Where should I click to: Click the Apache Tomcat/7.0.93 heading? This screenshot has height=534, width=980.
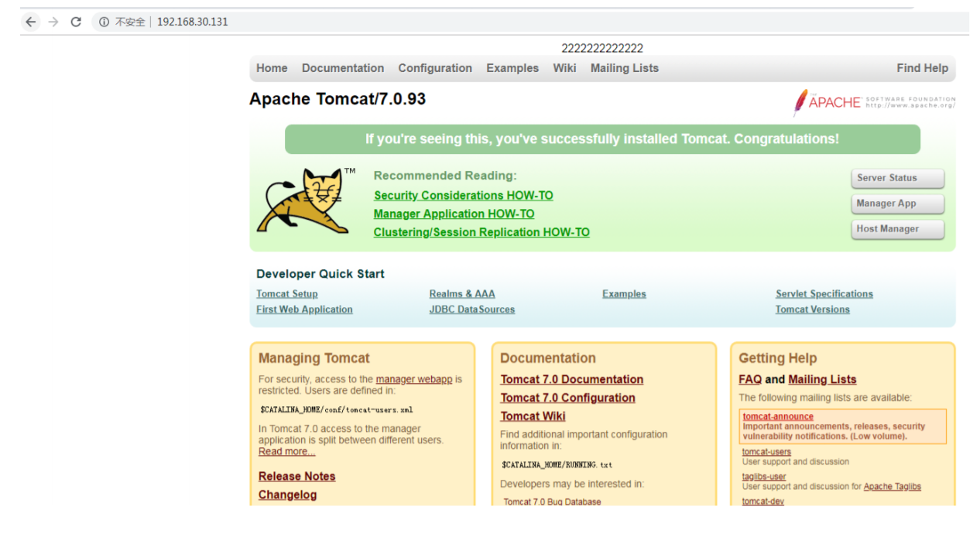tap(338, 99)
